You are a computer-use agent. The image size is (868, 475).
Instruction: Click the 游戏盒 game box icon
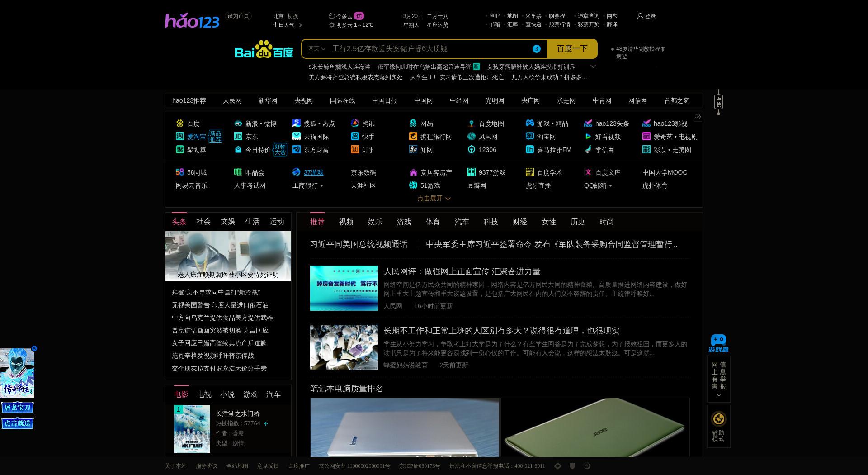pos(718,343)
